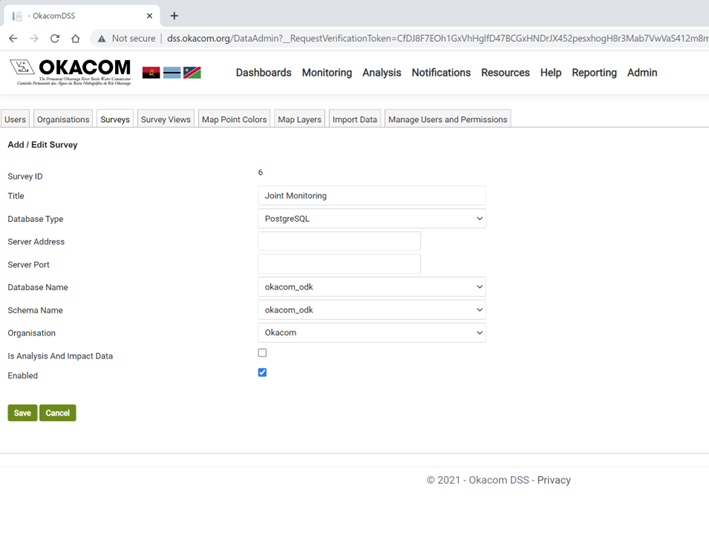Click the Angola flag icon

(x=151, y=72)
